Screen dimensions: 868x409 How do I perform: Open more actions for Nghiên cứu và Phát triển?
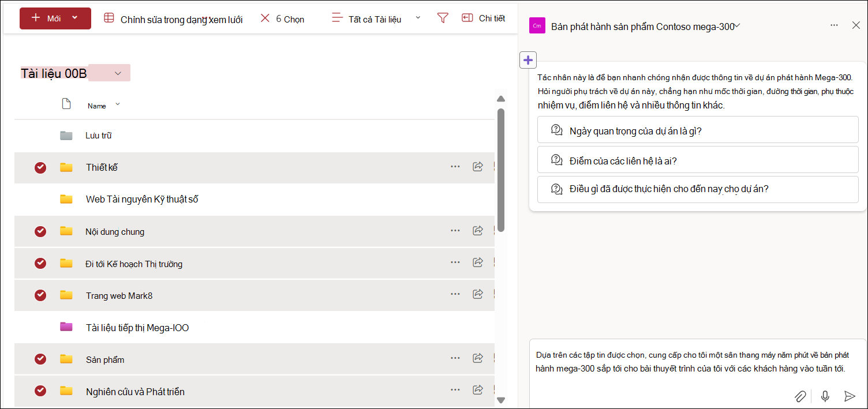[455, 391]
